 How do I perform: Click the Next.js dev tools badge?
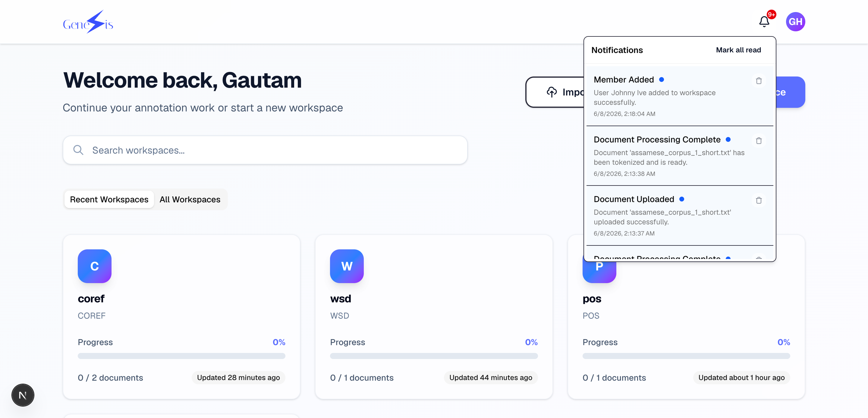(23, 395)
